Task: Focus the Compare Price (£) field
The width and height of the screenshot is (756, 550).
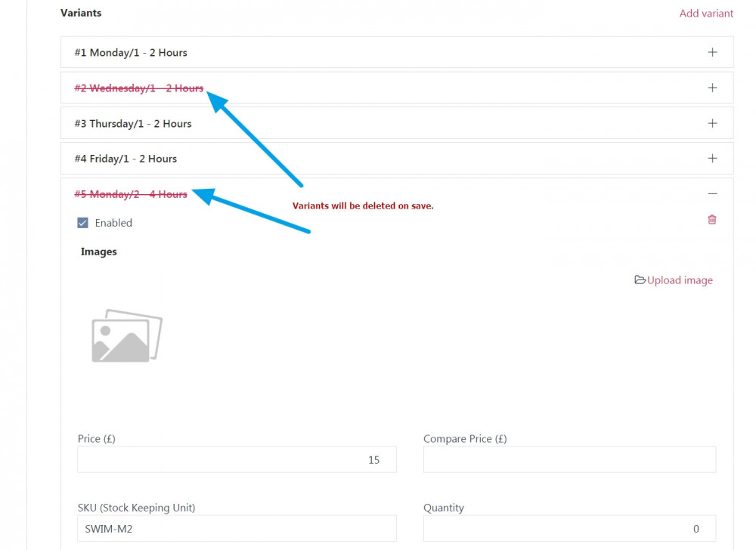Action: 569,459
